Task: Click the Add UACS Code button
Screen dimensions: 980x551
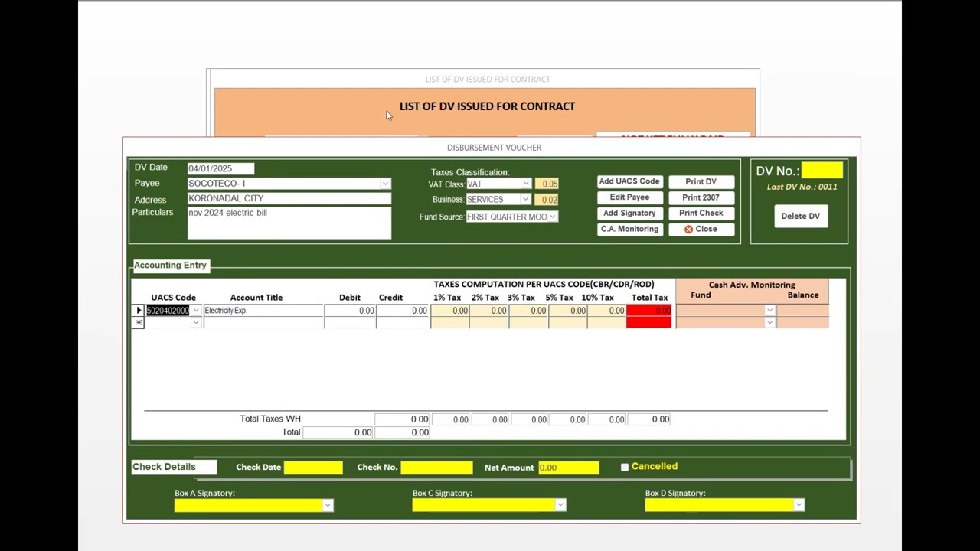Action: tap(629, 181)
